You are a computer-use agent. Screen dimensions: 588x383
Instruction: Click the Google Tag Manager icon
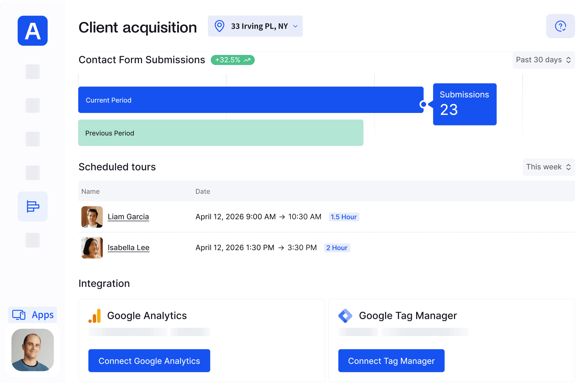345,316
